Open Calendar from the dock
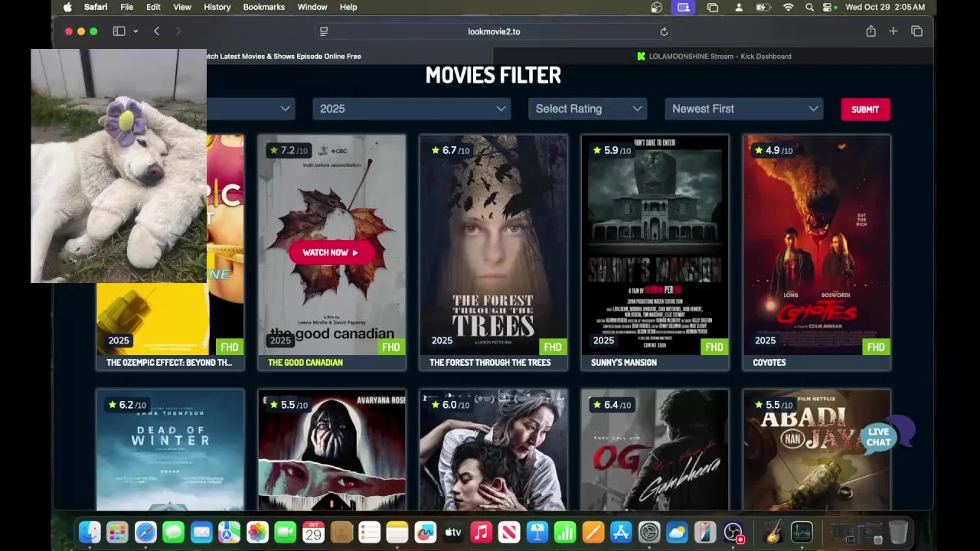980x551 pixels. click(x=313, y=532)
